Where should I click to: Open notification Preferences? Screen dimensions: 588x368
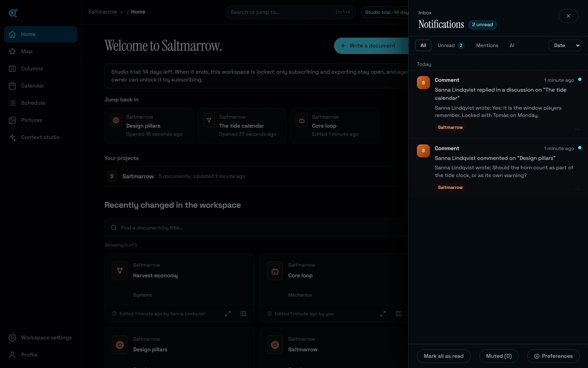tap(553, 356)
